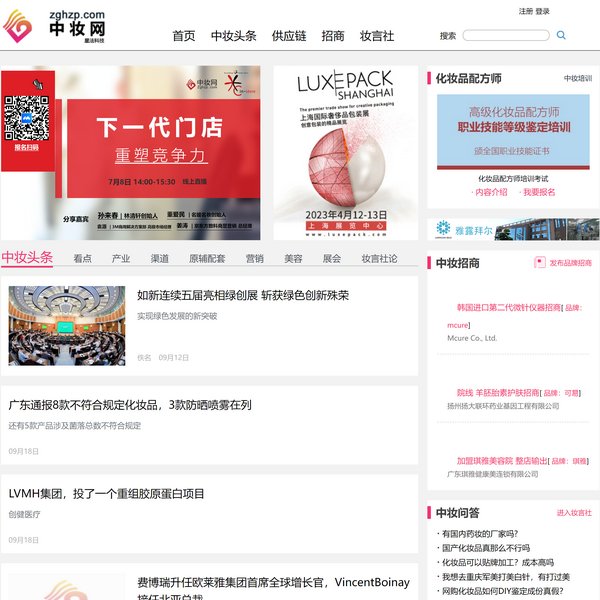Go to 妆言社 in main navigation
Screen dimensions: 600x600
377,36
